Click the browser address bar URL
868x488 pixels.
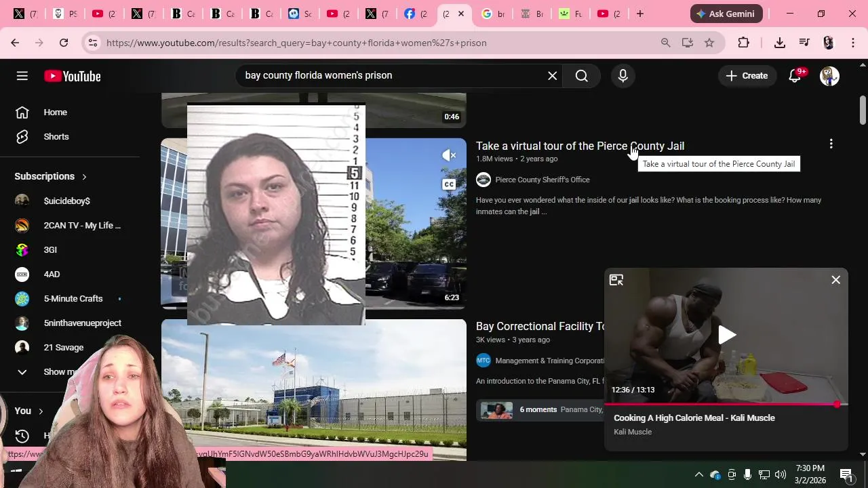tap(296, 43)
